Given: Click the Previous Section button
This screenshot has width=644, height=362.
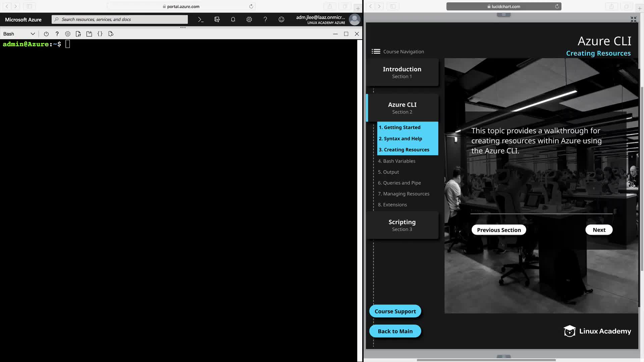Looking at the screenshot, I should 499,230.
